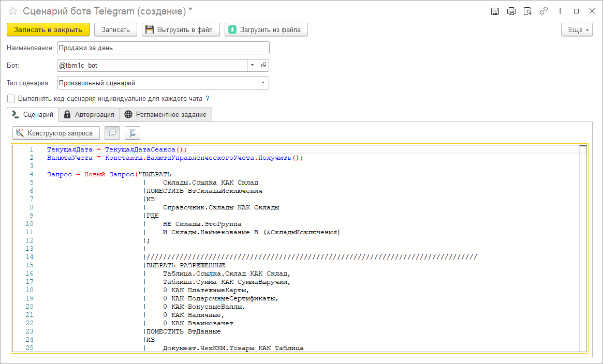Click НЕ Склады.ЭтоГруппа line
The image size is (603, 364).
coord(202,224)
